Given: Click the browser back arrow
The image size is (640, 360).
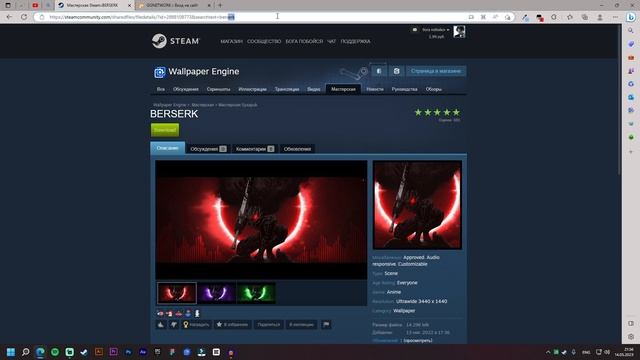Looking at the screenshot, I should tap(9, 17).
